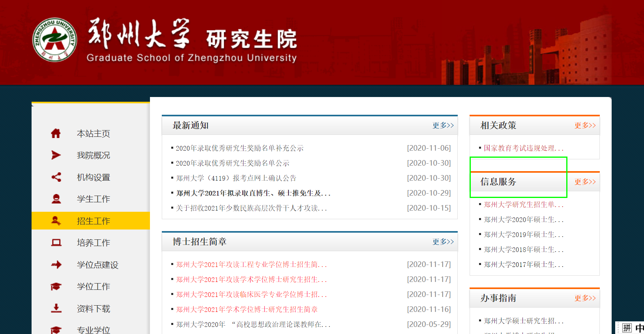Click the 信息服务 panel heading
This screenshot has width=644, height=334.
pyautogui.click(x=498, y=182)
